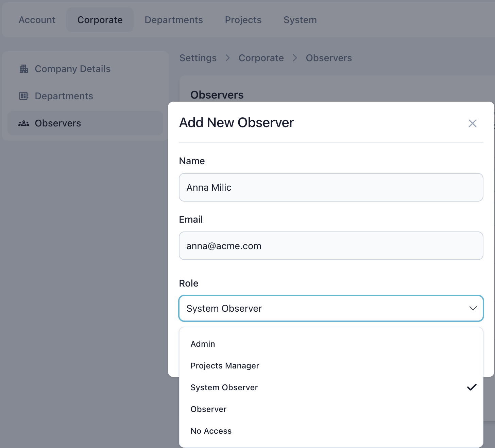Click the checkmark next to System Observer
This screenshot has height=448, width=495.
(472, 387)
